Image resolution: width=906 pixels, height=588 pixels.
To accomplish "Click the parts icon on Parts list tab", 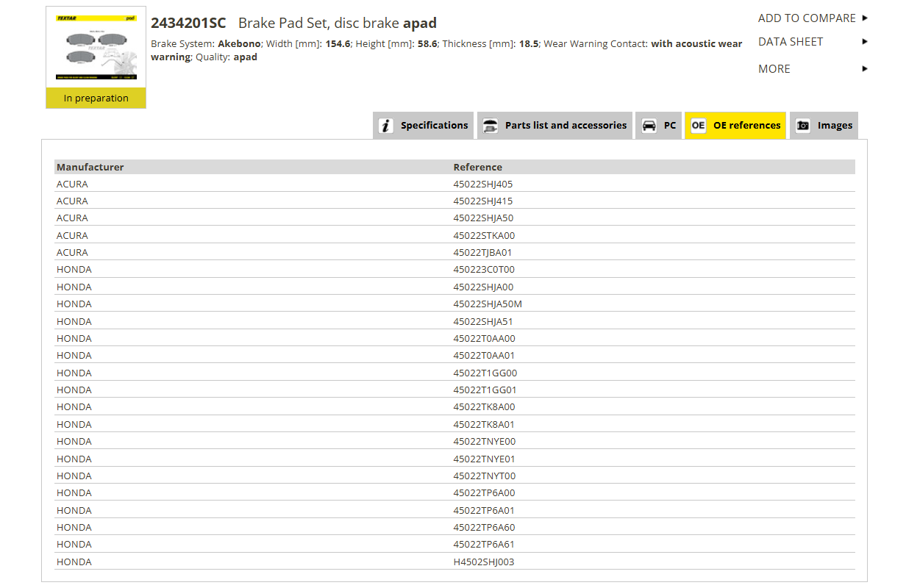I will tap(490, 126).
